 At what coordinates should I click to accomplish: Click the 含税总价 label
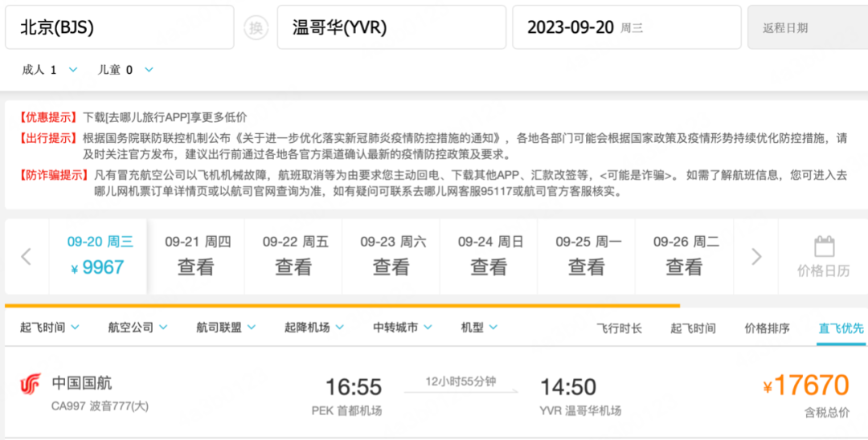pos(826,413)
